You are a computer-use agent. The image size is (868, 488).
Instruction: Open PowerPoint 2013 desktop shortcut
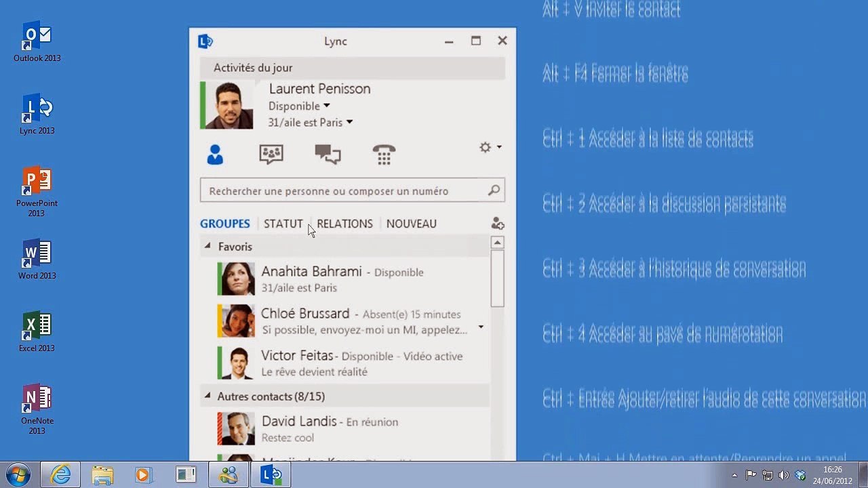(x=37, y=192)
